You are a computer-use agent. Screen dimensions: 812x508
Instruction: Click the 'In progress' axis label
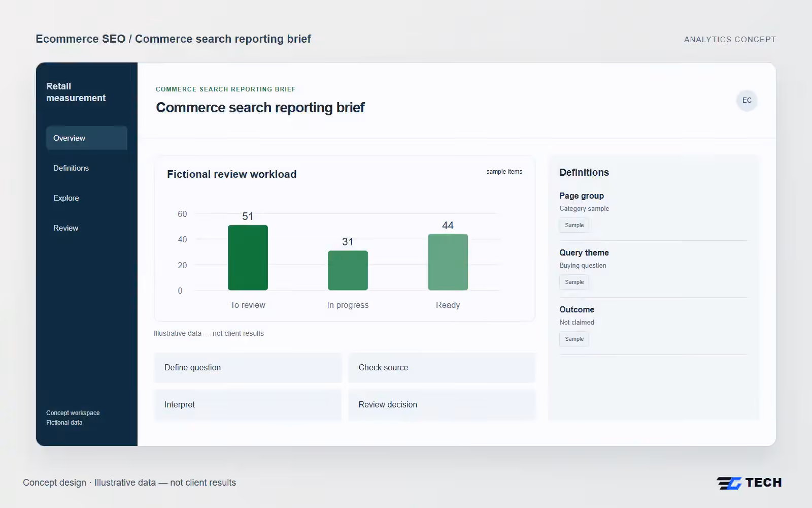pos(348,305)
